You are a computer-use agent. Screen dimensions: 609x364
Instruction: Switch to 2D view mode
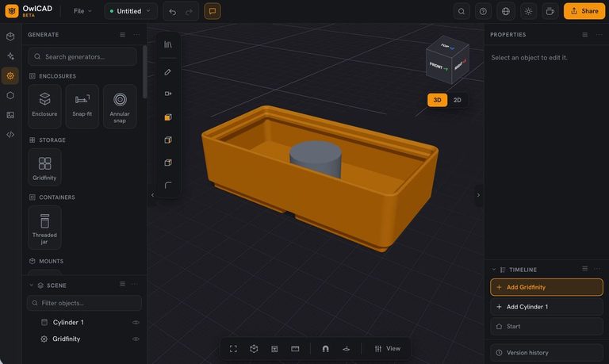(457, 100)
